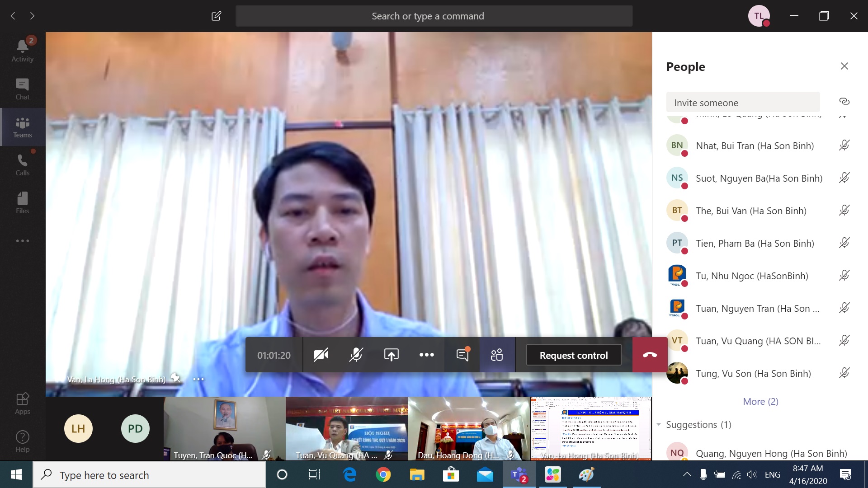The width and height of the screenshot is (868, 488).
Task: Toggle the microphone in call controls
Action: coord(356,355)
